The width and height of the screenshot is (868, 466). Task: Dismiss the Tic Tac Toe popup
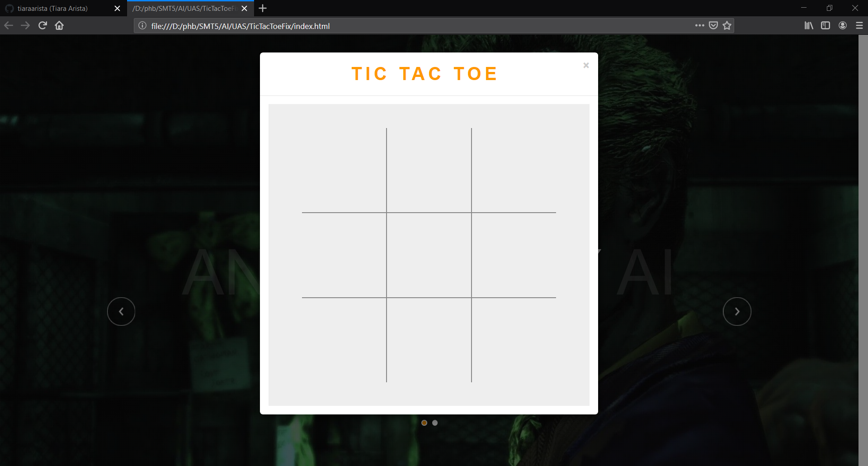point(586,65)
